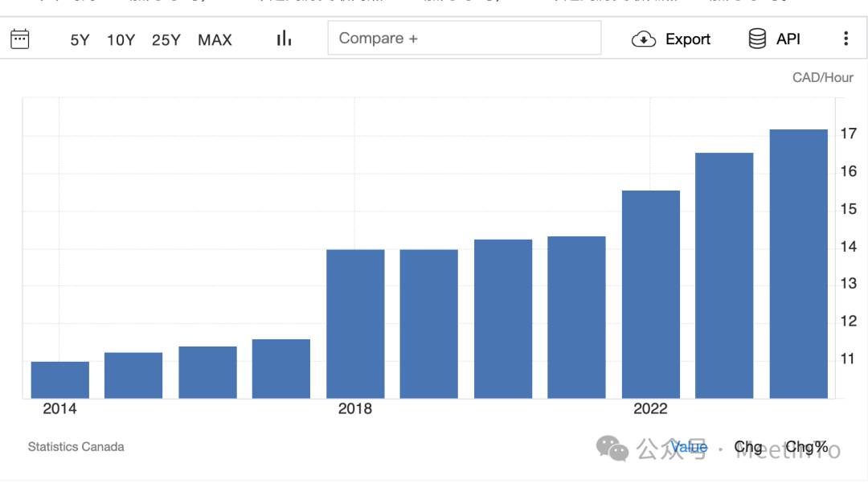Click the Export label
The image size is (868, 484).
[x=687, y=39]
